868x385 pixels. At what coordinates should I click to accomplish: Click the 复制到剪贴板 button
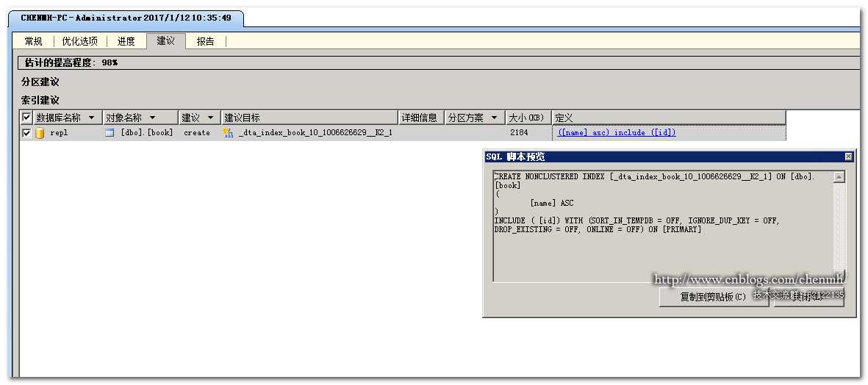pyautogui.click(x=713, y=297)
